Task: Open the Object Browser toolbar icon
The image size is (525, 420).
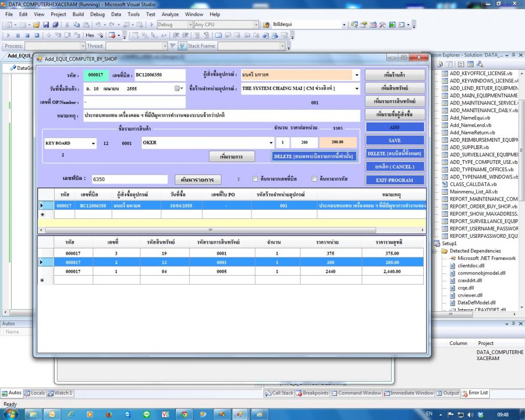Action: (x=373, y=25)
